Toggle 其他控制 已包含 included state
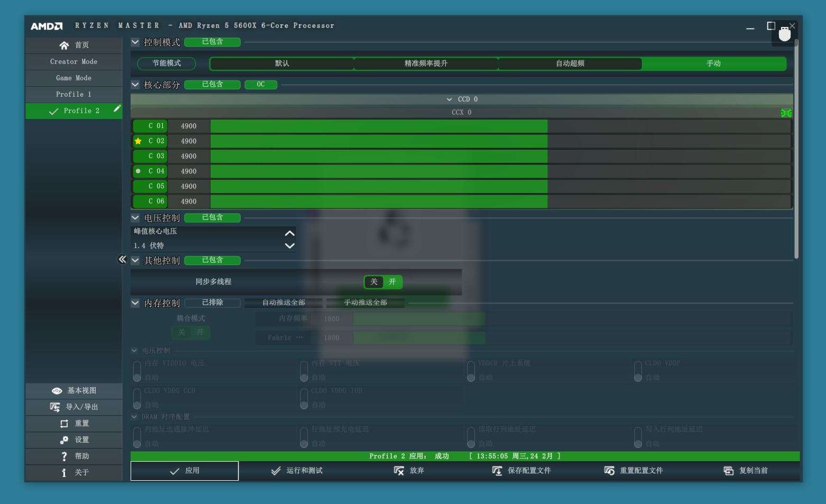 (213, 260)
